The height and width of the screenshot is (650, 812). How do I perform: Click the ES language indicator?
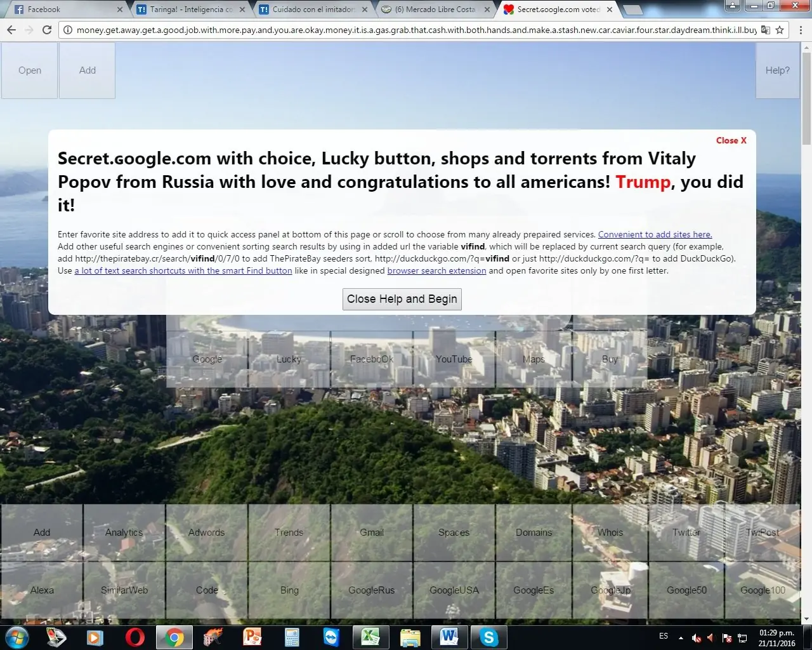[x=664, y=636]
